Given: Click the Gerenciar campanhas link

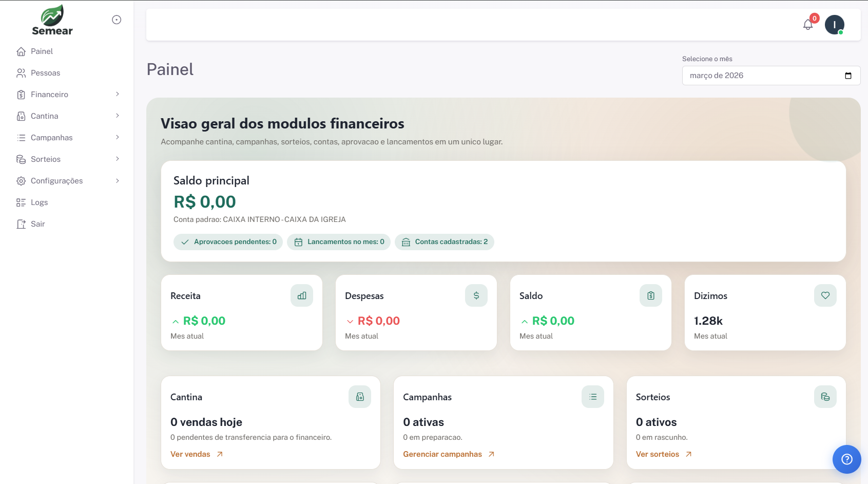Looking at the screenshot, I should pyautogui.click(x=442, y=454).
